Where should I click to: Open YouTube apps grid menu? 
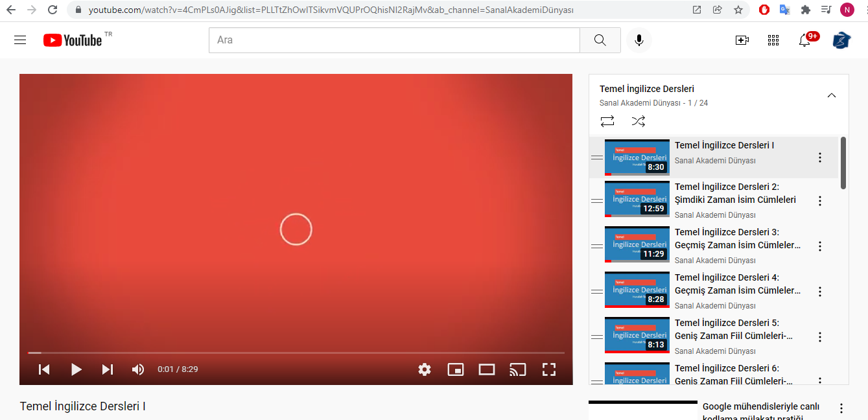[x=773, y=40]
